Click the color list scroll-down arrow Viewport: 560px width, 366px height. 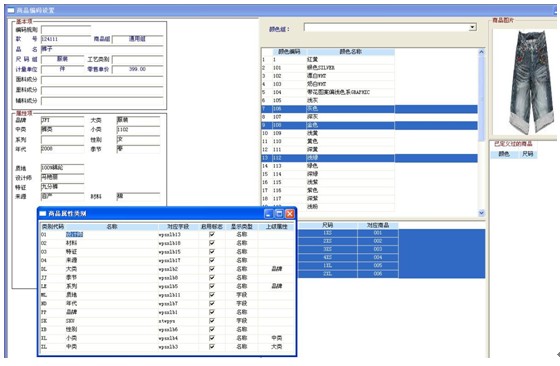(481, 213)
